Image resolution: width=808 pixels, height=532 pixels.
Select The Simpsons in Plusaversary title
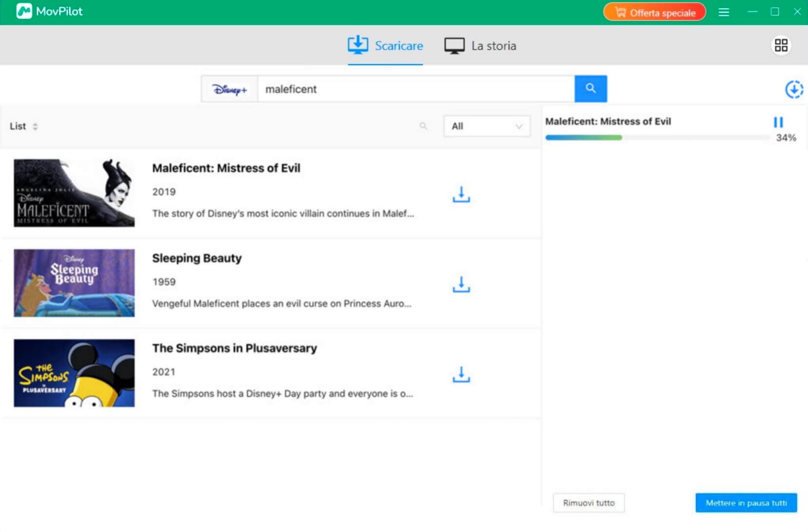[x=234, y=348]
